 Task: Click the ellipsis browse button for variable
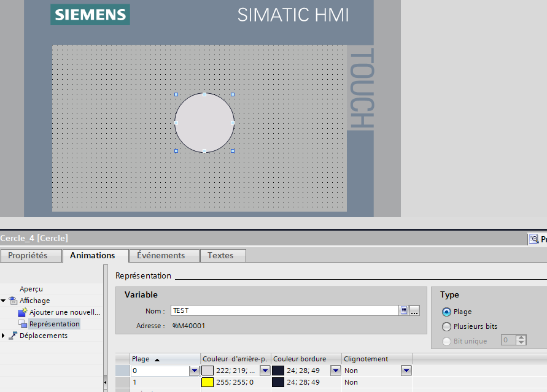[414, 311]
